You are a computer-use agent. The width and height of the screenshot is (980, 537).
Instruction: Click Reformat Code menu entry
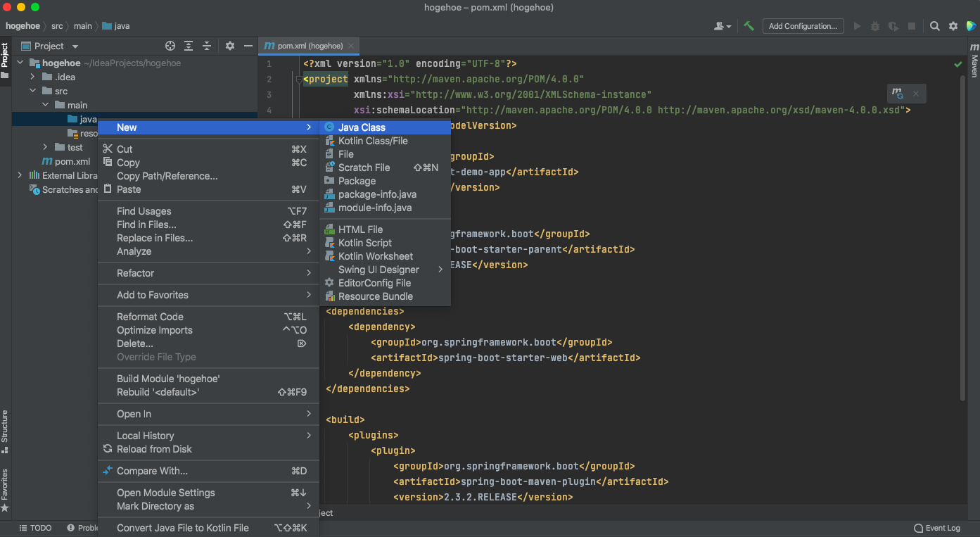[208, 317]
